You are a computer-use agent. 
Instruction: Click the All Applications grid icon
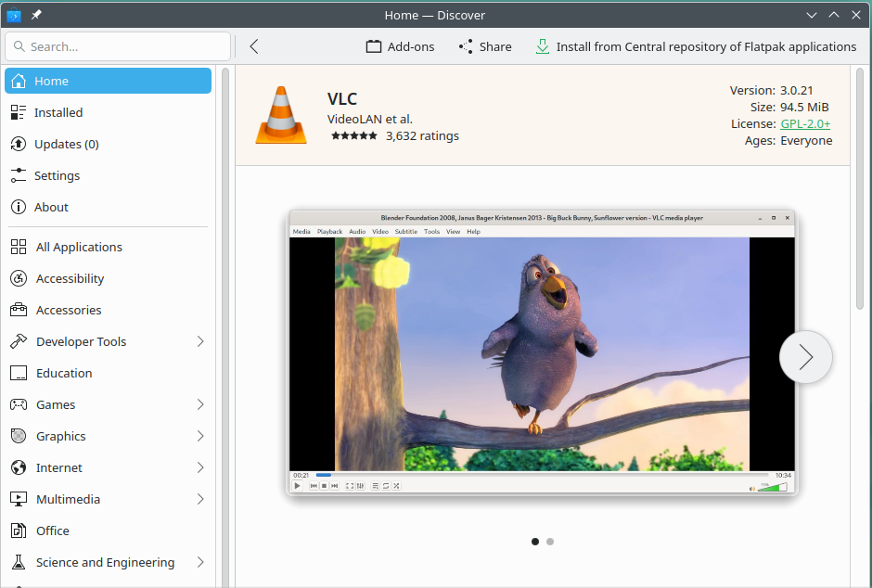point(19,247)
